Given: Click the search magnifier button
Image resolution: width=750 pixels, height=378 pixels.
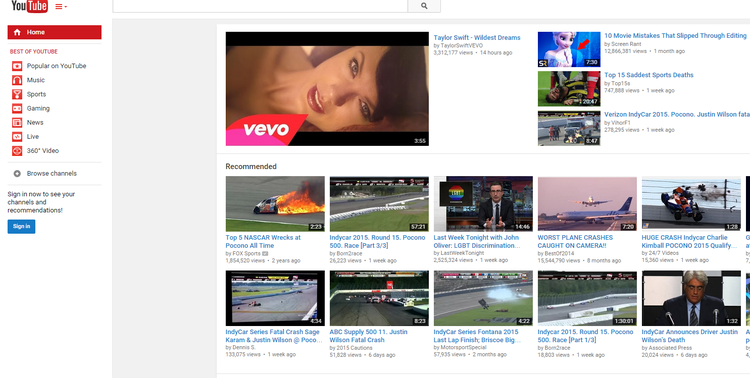Looking at the screenshot, I should click(424, 6).
